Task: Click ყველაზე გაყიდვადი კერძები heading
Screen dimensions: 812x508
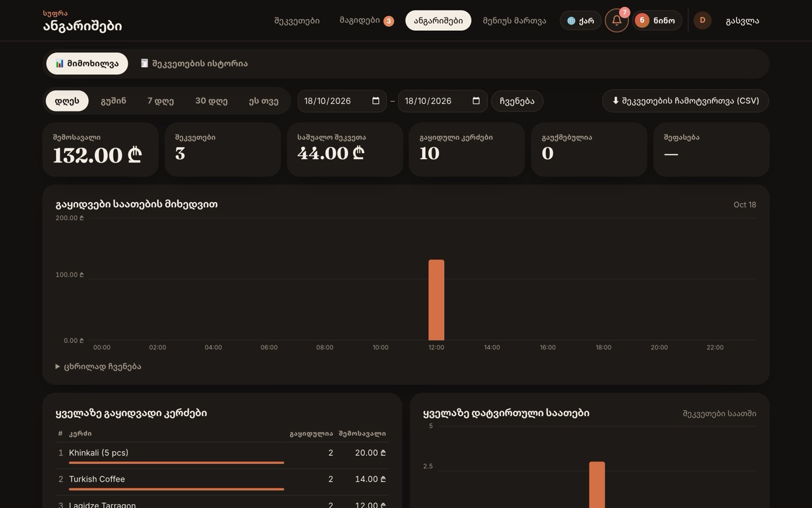Action: (x=131, y=413)
